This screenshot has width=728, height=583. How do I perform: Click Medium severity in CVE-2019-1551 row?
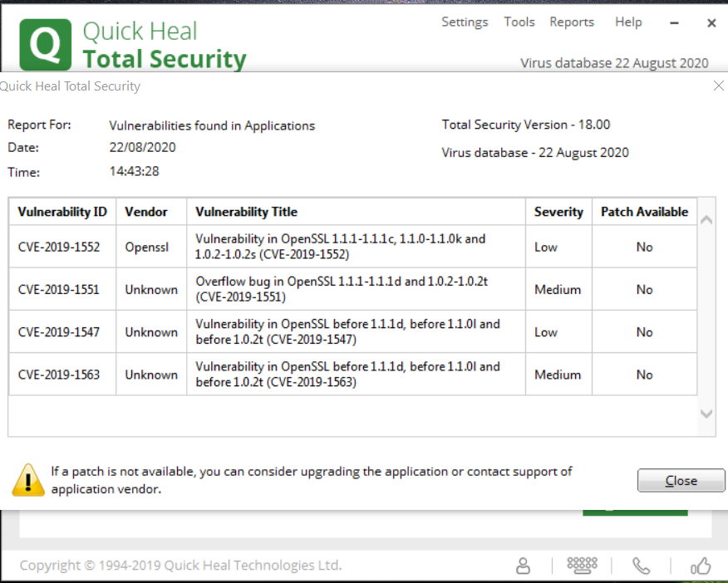pos(558,290)
